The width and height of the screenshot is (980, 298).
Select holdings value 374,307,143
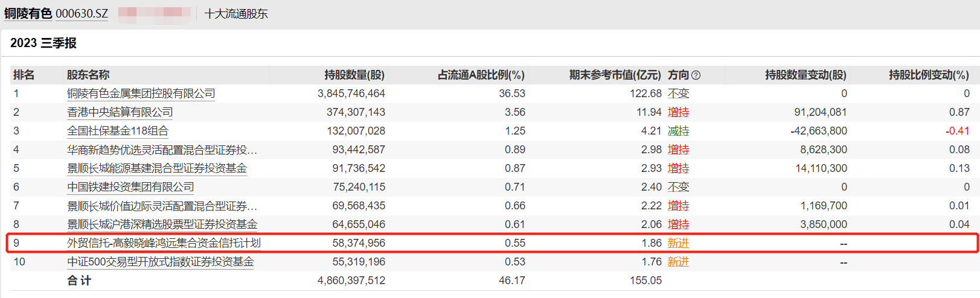pos(356,112)
